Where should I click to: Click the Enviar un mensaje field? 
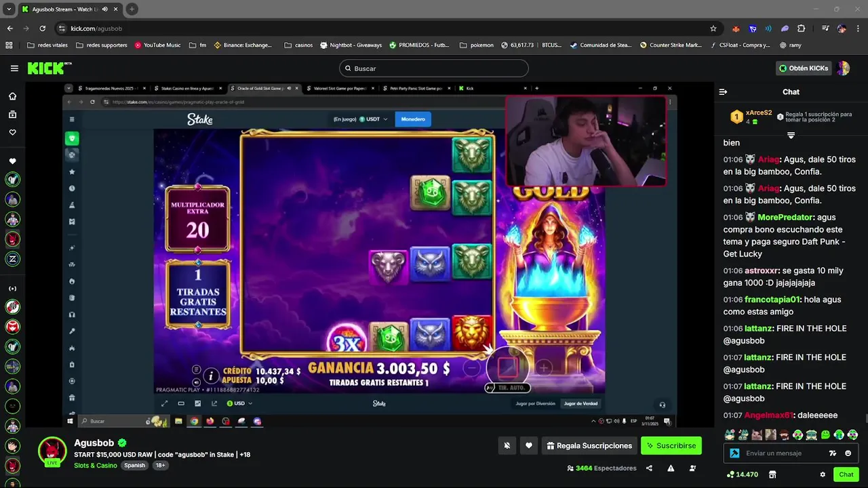pyautogui.click(x=784, y=453)
